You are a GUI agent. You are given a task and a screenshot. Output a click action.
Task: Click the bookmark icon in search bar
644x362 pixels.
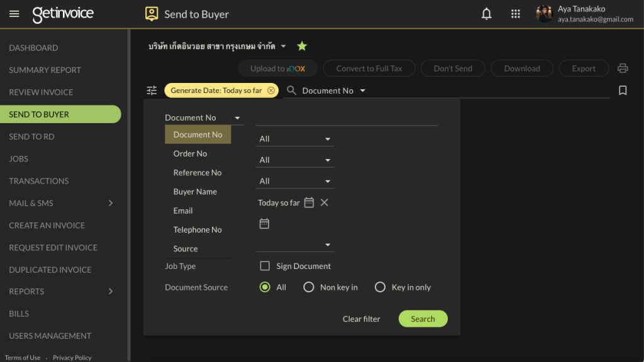click(x=623, y=90)
